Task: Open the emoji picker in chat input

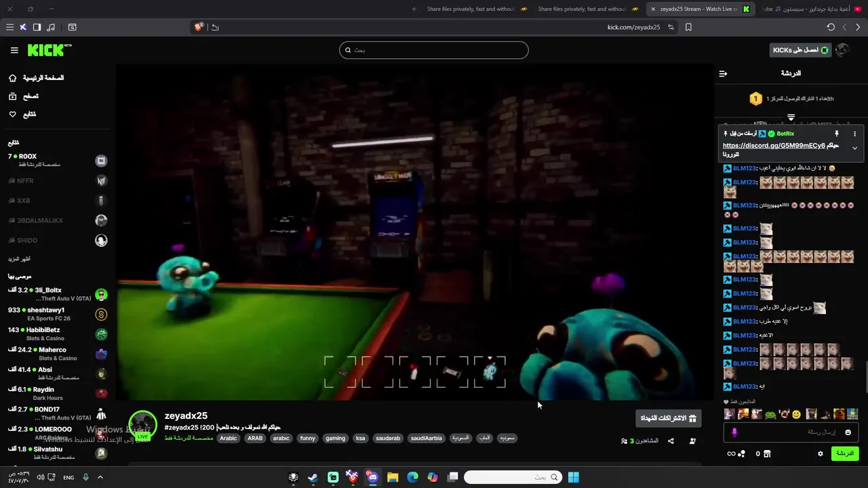Action: point(848,432)
